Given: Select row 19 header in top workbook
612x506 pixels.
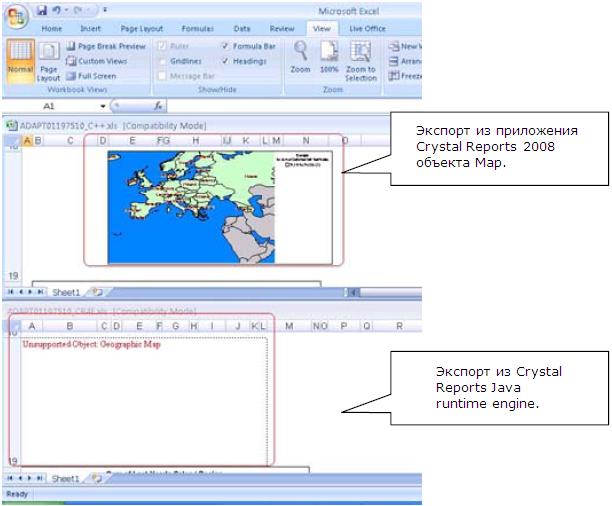Looking at the screenshot, I should click(x=13, y=276).
